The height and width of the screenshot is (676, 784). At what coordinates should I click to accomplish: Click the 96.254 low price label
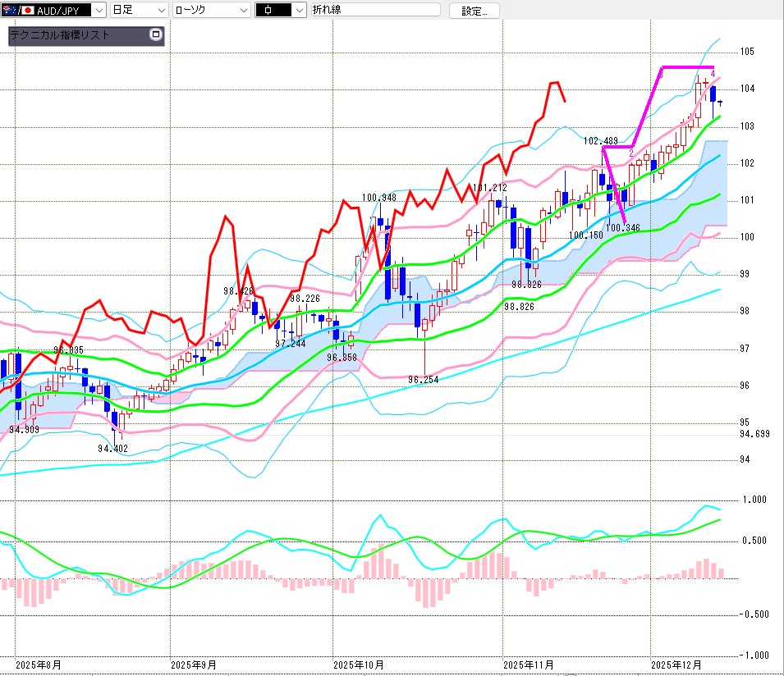pos(424,380)
